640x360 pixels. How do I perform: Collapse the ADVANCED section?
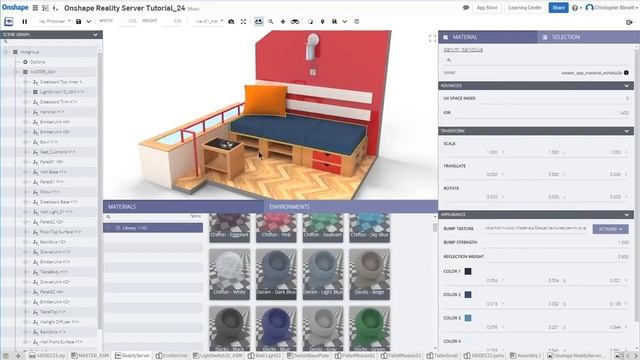pos(627,86)
